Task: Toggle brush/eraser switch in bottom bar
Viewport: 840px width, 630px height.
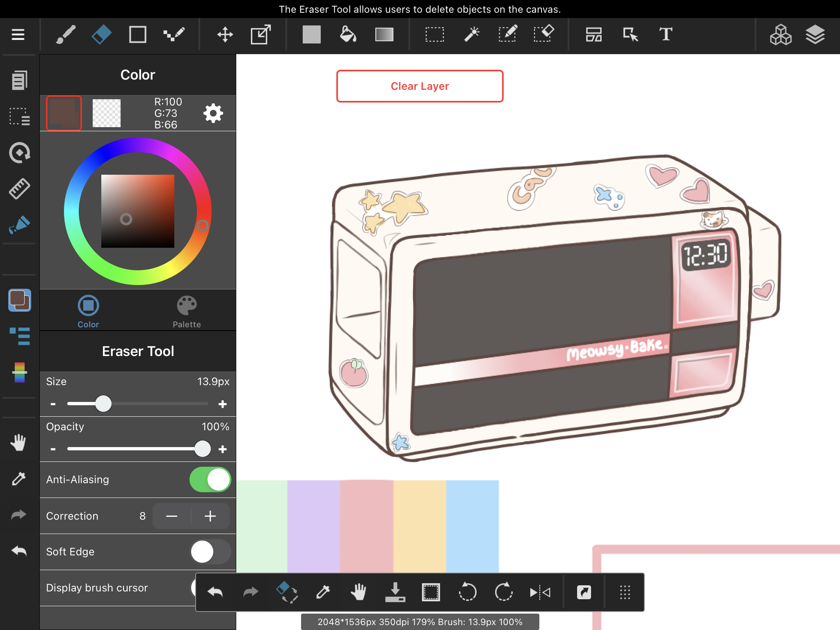Action: [287, 592]
